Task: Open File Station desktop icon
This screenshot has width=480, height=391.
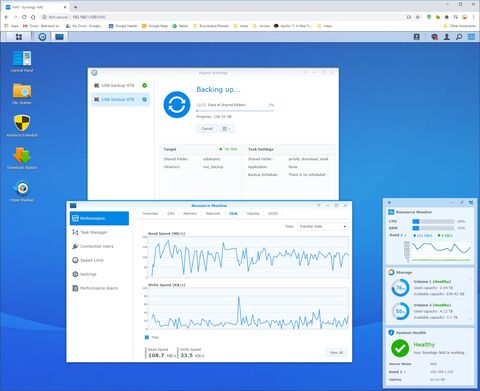Action: coord(22,94)
